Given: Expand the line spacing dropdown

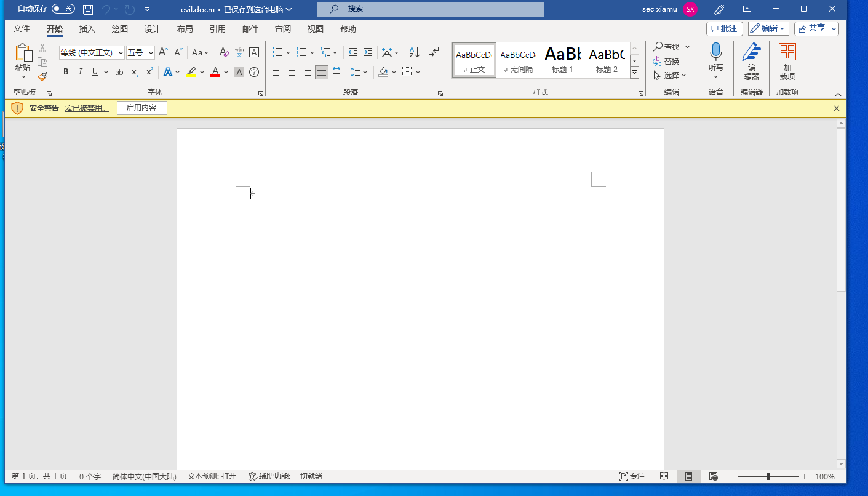Looking at the screenshot, I should tap(365, 72).
